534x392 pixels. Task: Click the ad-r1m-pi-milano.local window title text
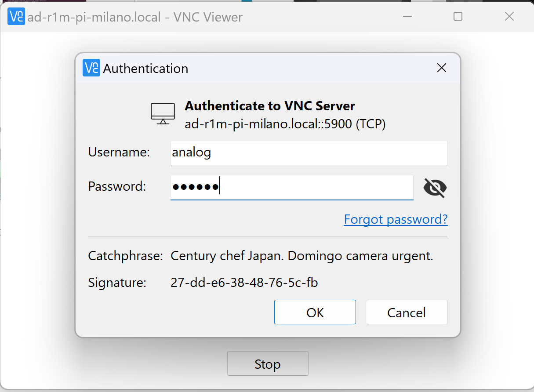tap(134, 17)
